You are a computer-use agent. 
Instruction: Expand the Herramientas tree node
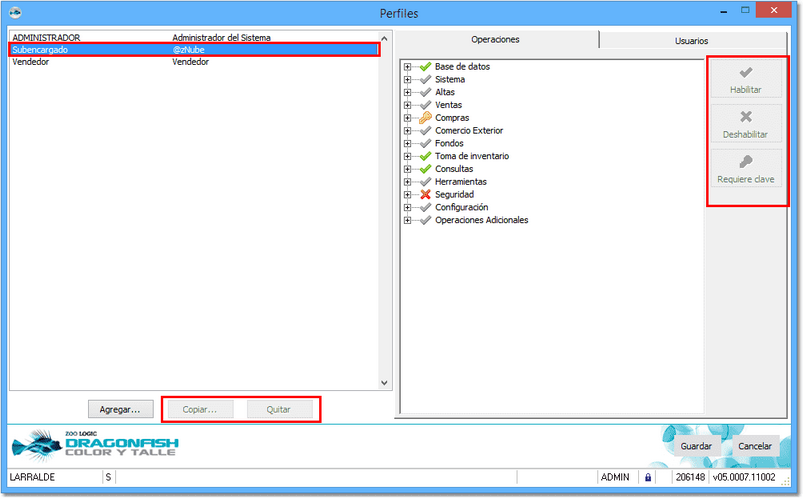pyautogui.click(x=407, y=182)
